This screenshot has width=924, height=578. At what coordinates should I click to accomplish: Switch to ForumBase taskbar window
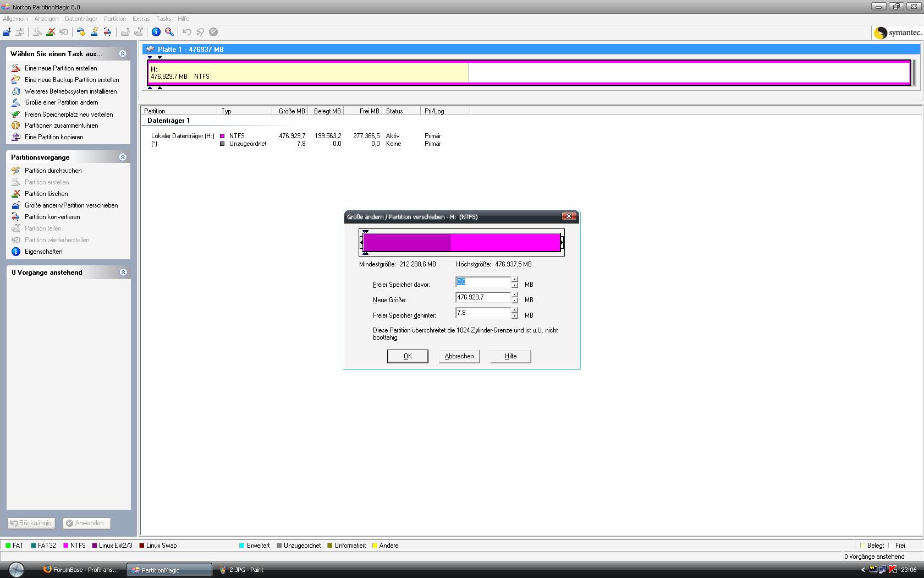[81, 570]
